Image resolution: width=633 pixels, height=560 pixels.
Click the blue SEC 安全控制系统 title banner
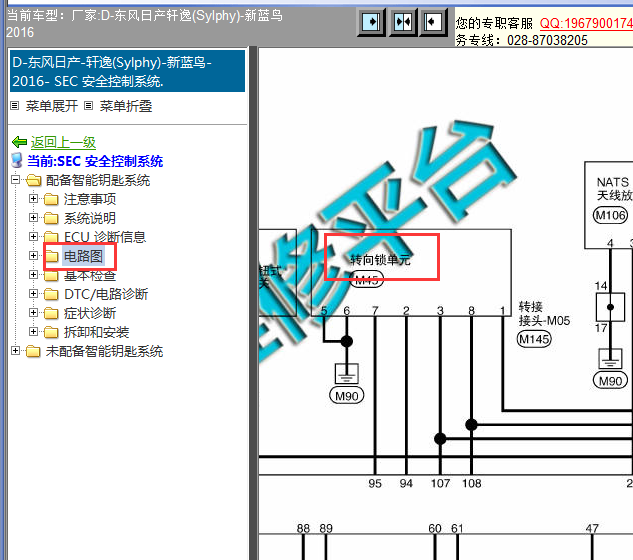coord(127,71)
